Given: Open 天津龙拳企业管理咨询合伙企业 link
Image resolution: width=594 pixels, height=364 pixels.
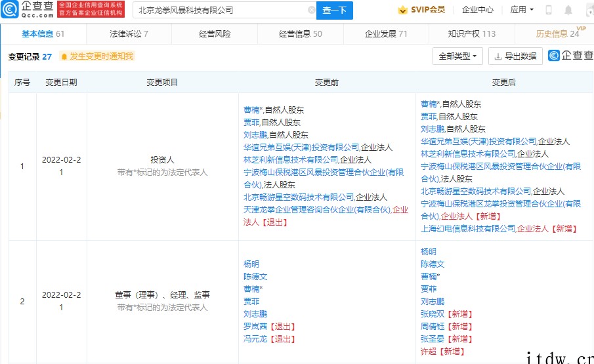Looking at the screenshot, I should click(317, 210).
